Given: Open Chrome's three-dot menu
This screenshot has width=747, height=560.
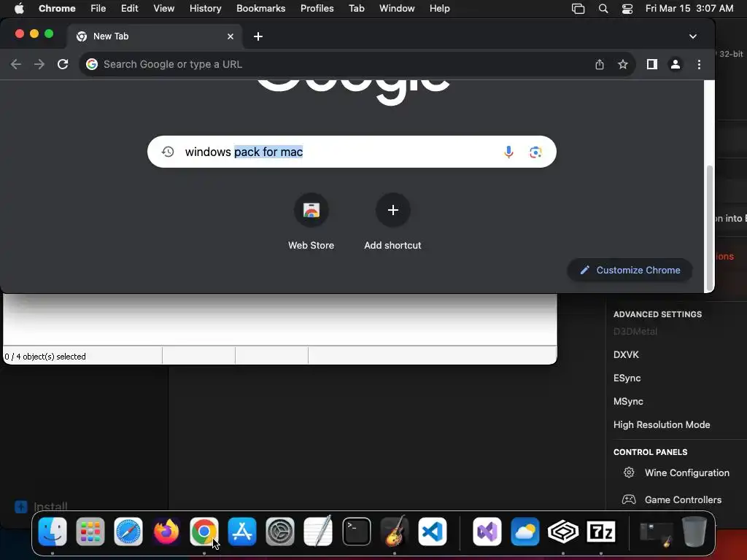Looking at the screenshot, I should [699, 64].
